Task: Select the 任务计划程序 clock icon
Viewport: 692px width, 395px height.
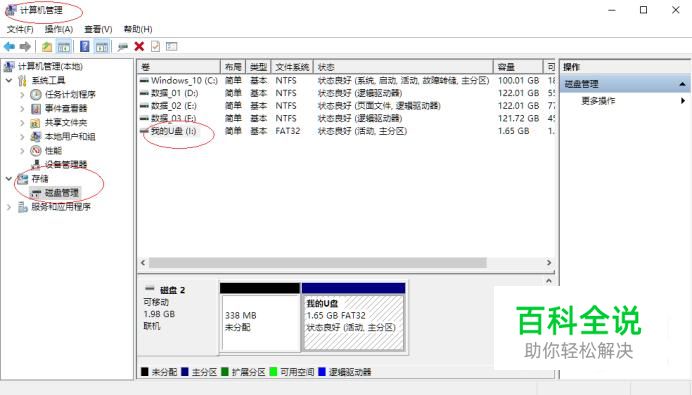Action: coord(36,94)
